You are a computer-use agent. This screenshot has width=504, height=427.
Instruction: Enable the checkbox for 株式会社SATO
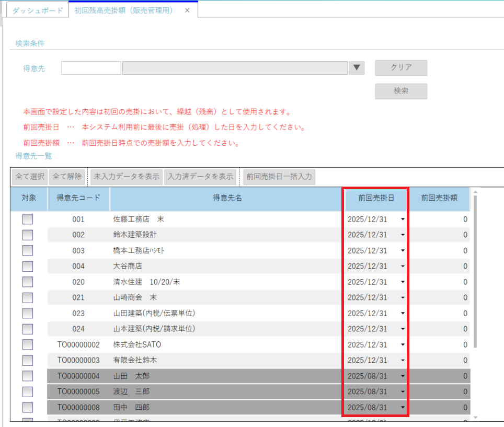click(28, 345)
